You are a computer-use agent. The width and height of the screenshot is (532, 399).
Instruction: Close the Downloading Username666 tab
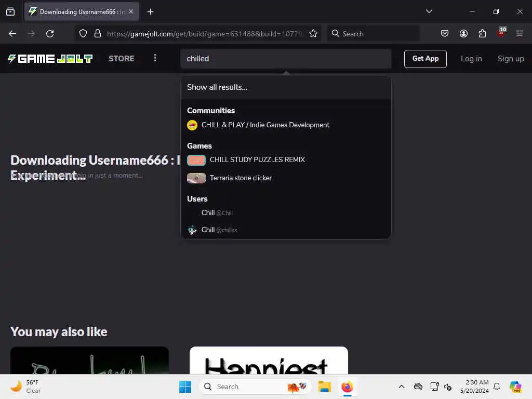(x=131, y=11)
